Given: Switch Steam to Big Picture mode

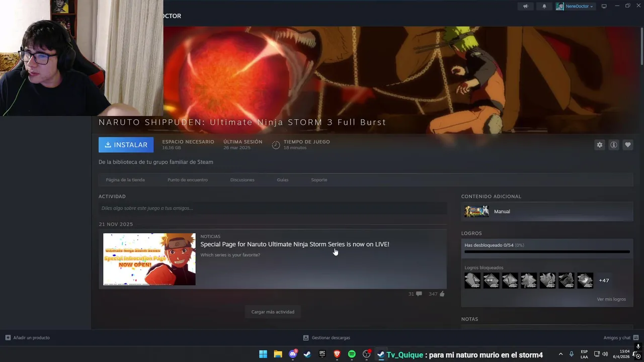Looking at the screenshot, I should 604,6.
